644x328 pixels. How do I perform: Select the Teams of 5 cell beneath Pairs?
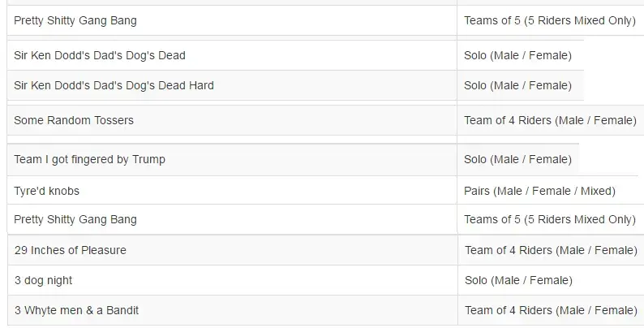click(550, 219)
